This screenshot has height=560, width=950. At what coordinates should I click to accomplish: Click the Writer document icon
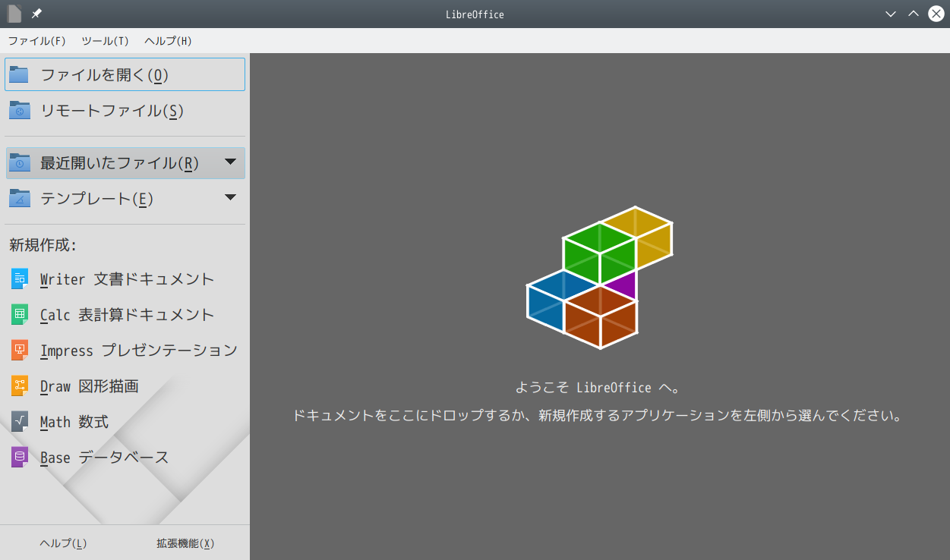(20, 279)
